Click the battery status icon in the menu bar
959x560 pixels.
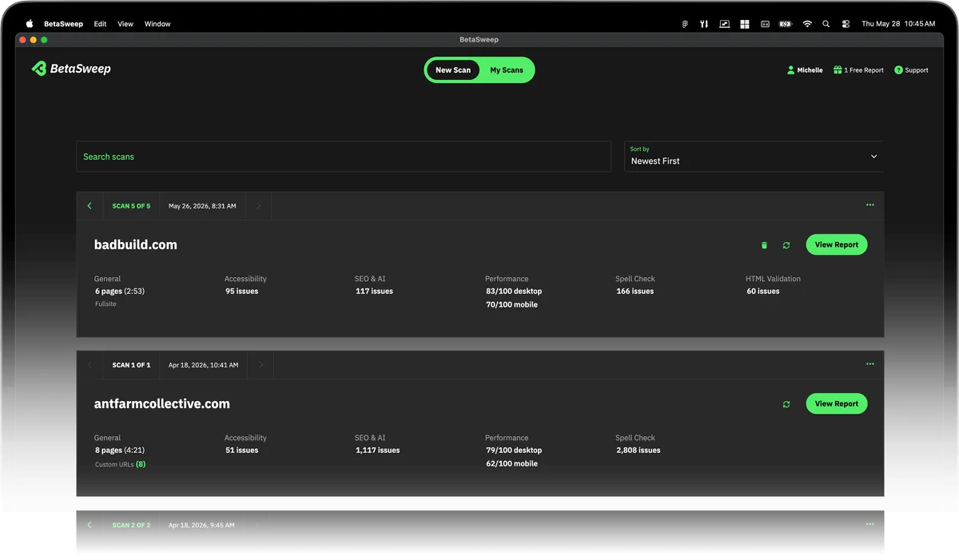pyautogui.click(x=786, y=24)
